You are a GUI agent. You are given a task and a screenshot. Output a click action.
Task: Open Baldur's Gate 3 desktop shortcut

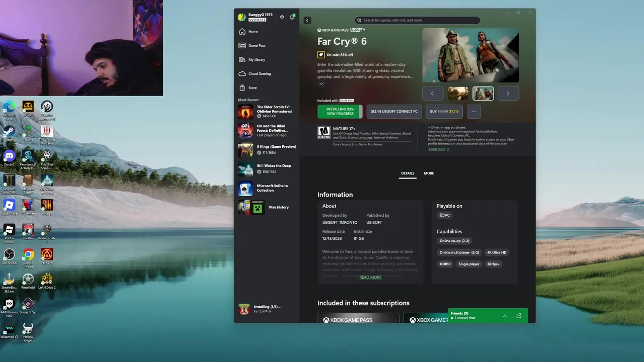click(47, 234)
